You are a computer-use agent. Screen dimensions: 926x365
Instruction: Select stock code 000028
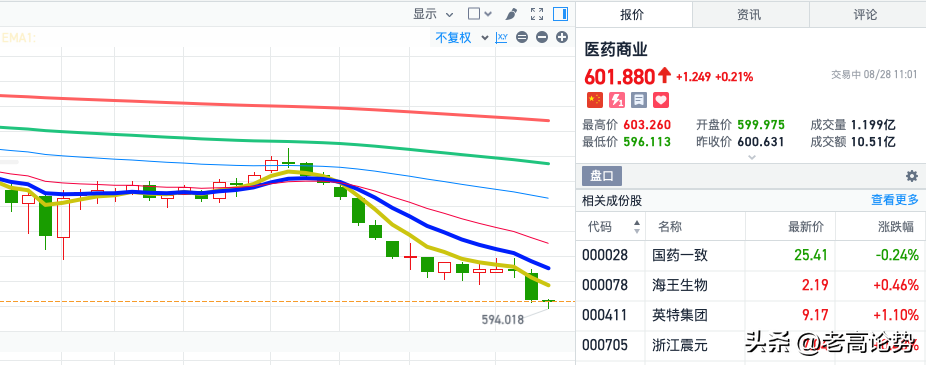605,255
